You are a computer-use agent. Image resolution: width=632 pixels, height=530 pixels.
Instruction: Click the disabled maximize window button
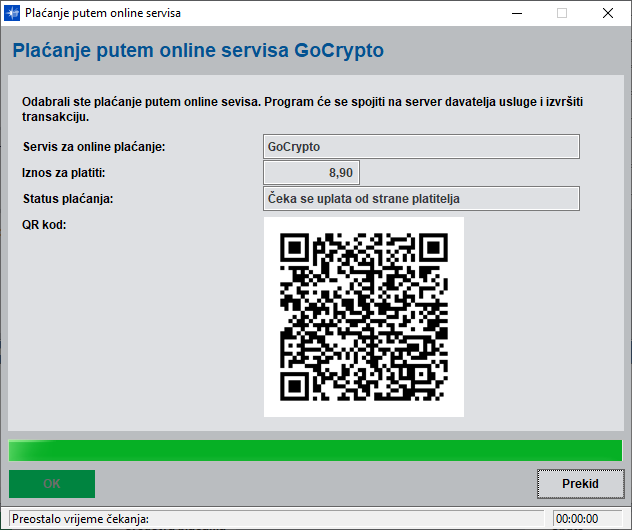562,13
